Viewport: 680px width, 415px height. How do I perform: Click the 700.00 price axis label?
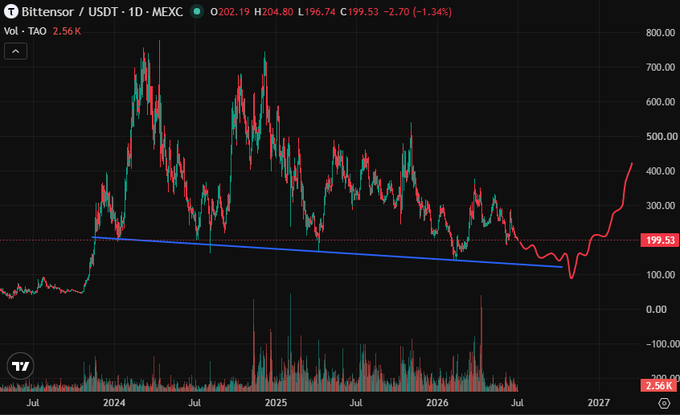point(660,67)
